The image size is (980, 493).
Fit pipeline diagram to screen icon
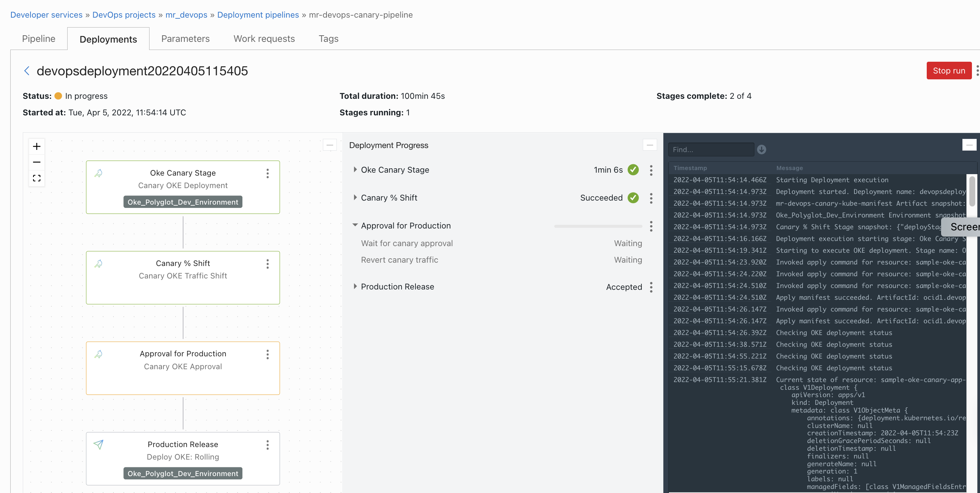[36, 178]
